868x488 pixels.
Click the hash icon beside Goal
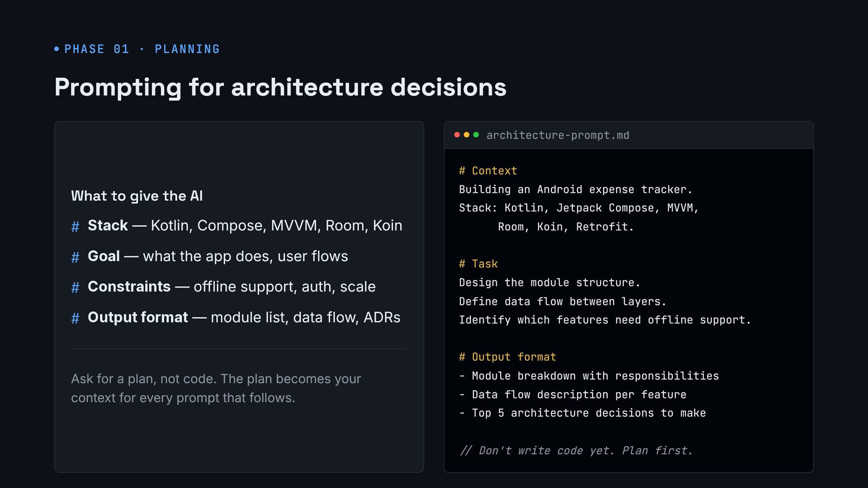[75, 257]
